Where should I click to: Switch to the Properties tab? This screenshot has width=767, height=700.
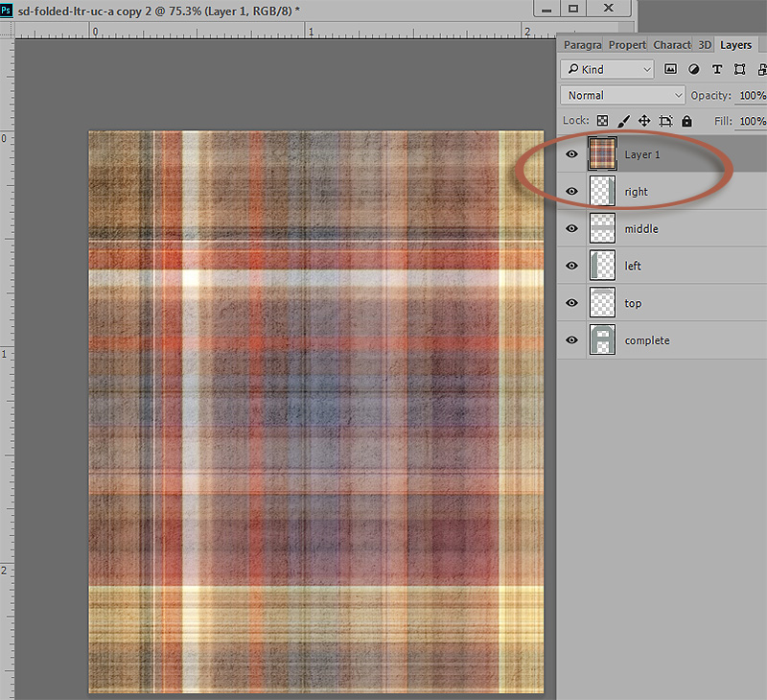coord(627,45)
